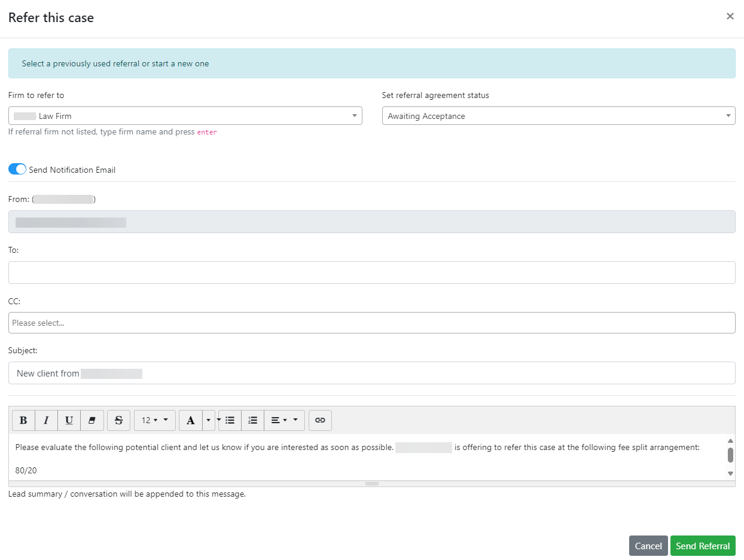Open the Firm to refer to dropdown

(x=185, y=116)
